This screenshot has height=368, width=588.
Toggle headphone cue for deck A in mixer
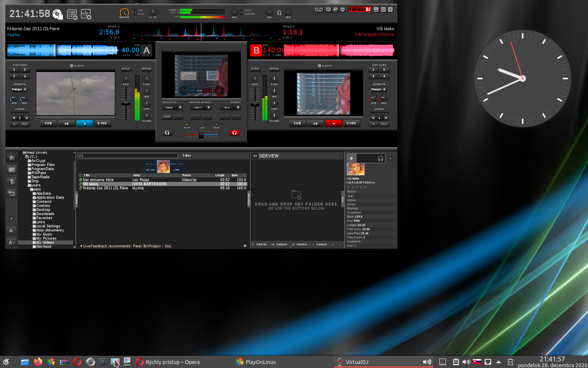[167, 133]
